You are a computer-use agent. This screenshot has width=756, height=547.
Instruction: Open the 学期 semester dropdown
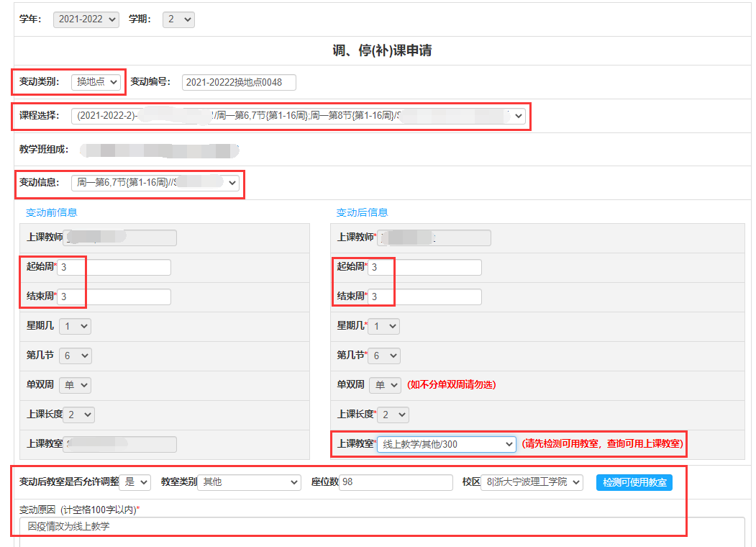pyautogui.click(x=178, y=19)
